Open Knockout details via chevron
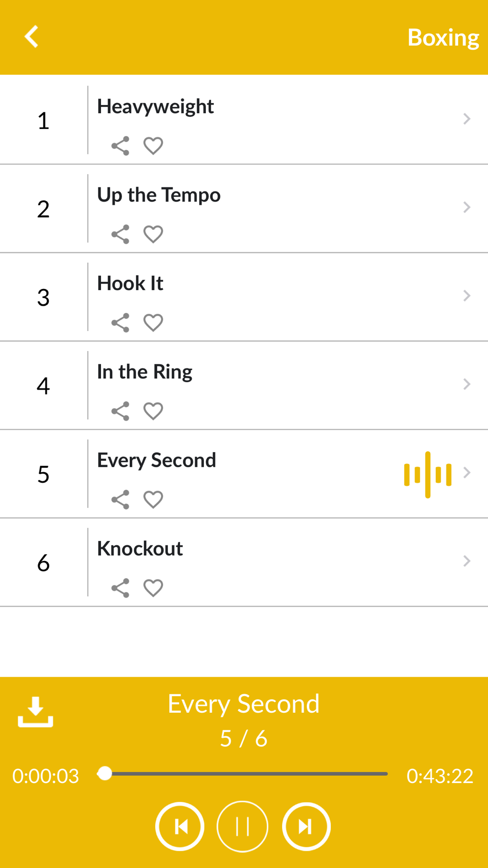Image resolution: width=488 pixels, height=868 pixels. click(467, 560)
